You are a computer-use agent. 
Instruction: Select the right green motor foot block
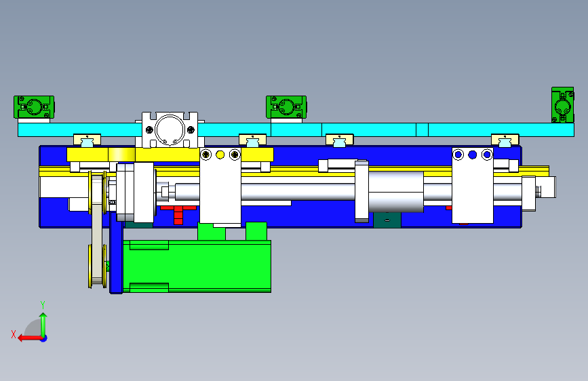coord(256,231)
